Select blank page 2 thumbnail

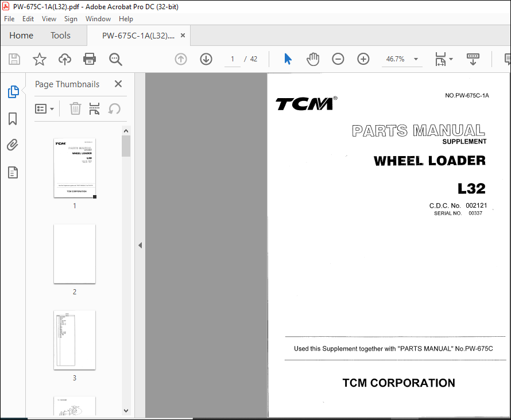pos(75,254)
